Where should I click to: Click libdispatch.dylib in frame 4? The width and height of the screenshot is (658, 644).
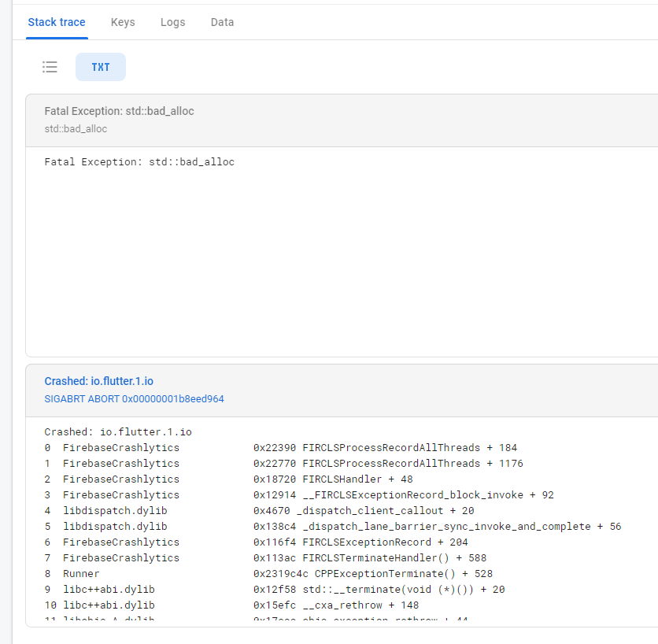click(115, 511)
